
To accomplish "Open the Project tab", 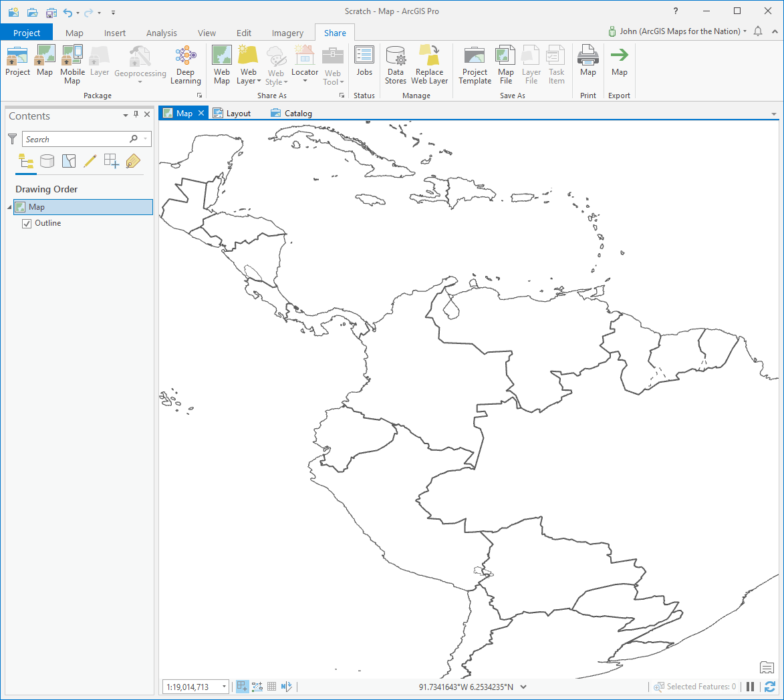I will [27, 33].
